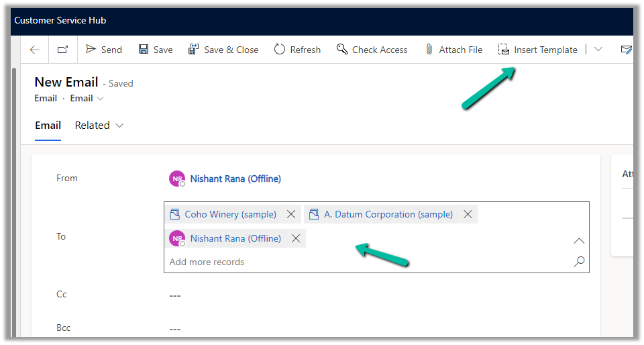Image resolution: width=644 pixels, height=345 pixels.
Task: Click the Customer Service Hub title
Action: tap(60, 20)
